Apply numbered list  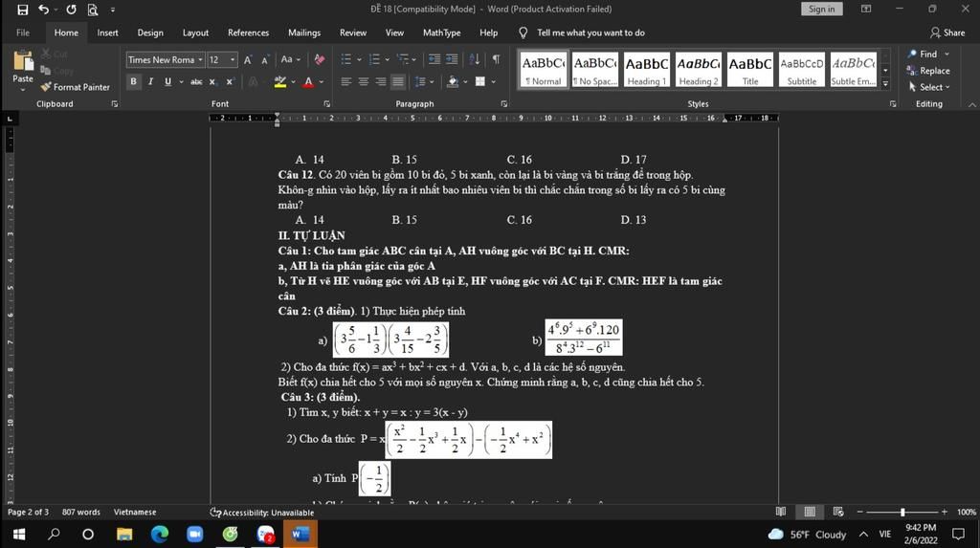click(x=374, y=59)
